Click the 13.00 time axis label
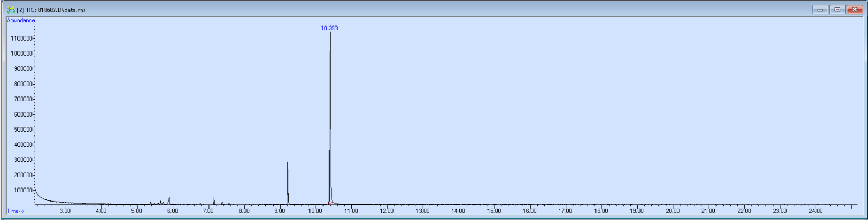The height and width of the screenshot is (220, 868). tap(423, 211)
